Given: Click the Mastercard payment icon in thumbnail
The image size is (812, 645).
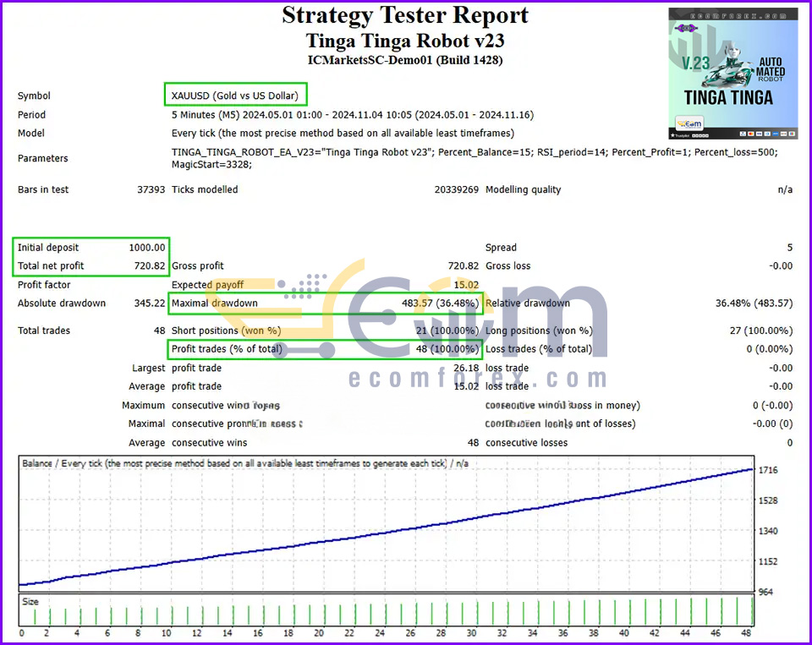Looking at the screenshot, I should click(x=750, y=134).
